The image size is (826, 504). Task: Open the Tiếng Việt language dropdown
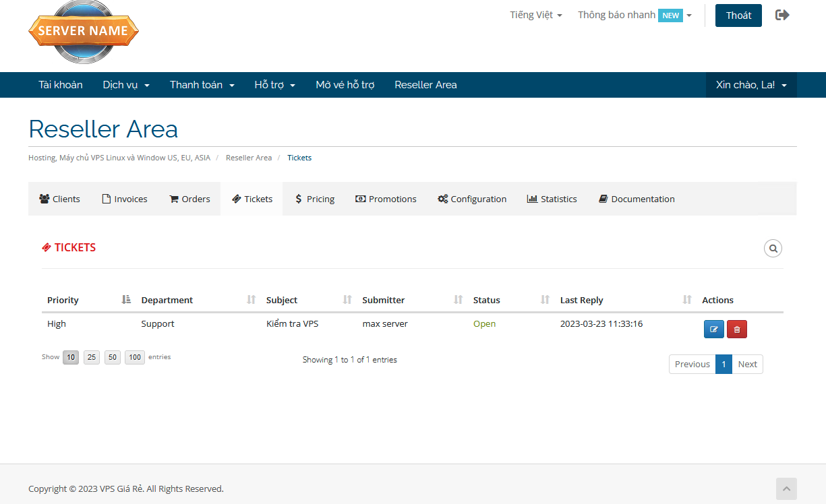536,15
